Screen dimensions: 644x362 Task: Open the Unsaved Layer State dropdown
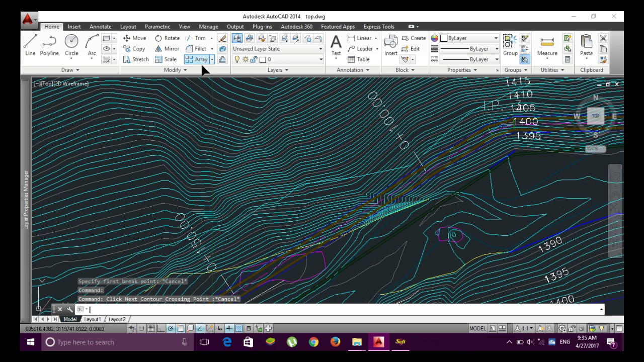pos(278,49)
